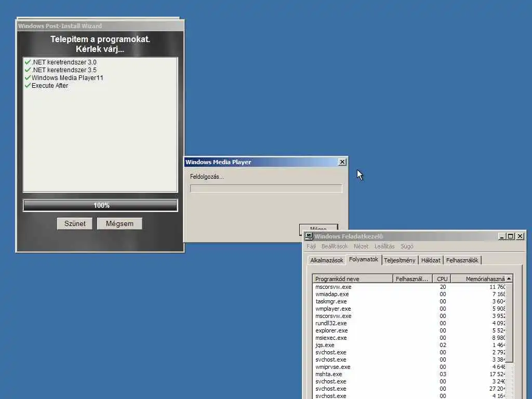Click checkmark beside Windows Media Player11
The width and height of the screenshot is (532, 399).
(28, 77)
